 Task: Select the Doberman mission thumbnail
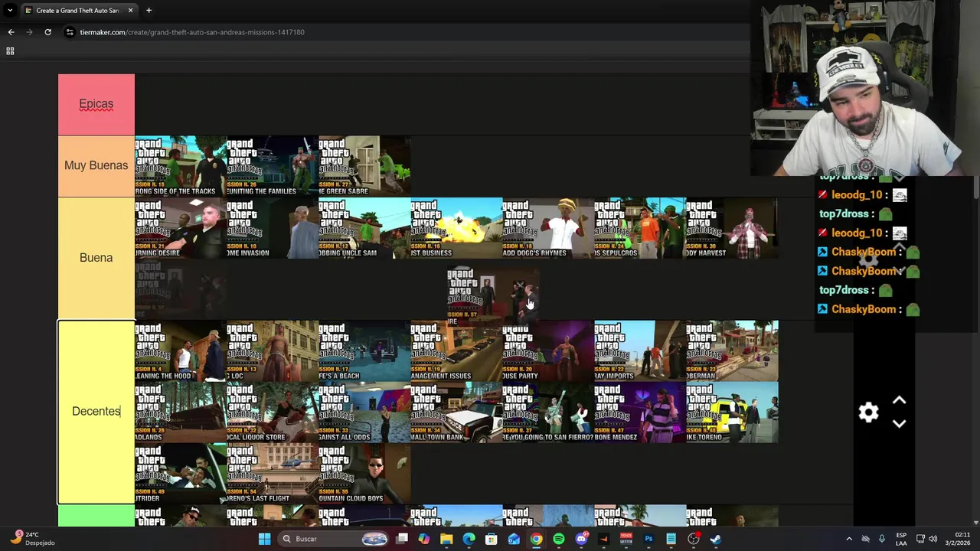point(732,351)
